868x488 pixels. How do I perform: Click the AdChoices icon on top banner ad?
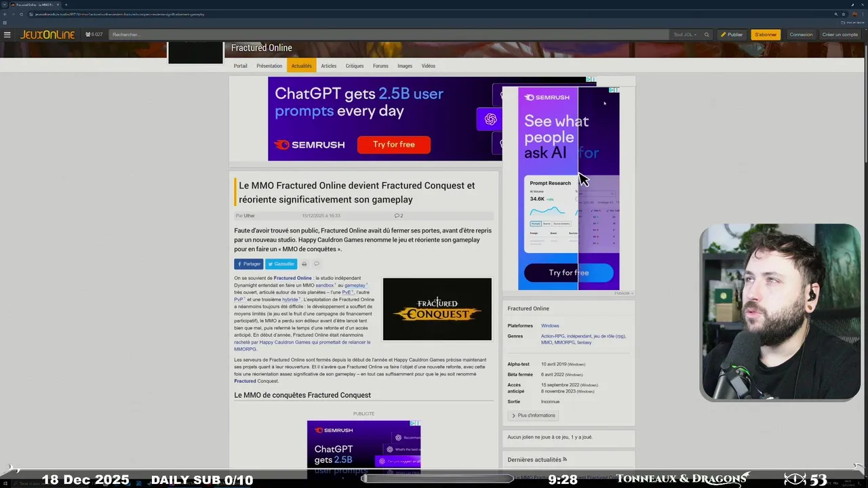(x=591, y=79)
